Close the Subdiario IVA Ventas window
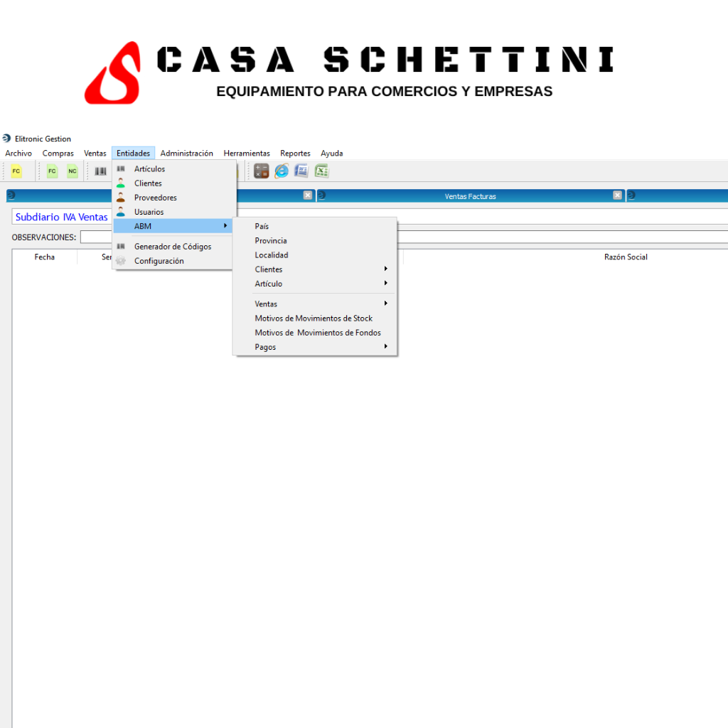The height and width of the screenshot is (728, 728). tap(307, 196)
